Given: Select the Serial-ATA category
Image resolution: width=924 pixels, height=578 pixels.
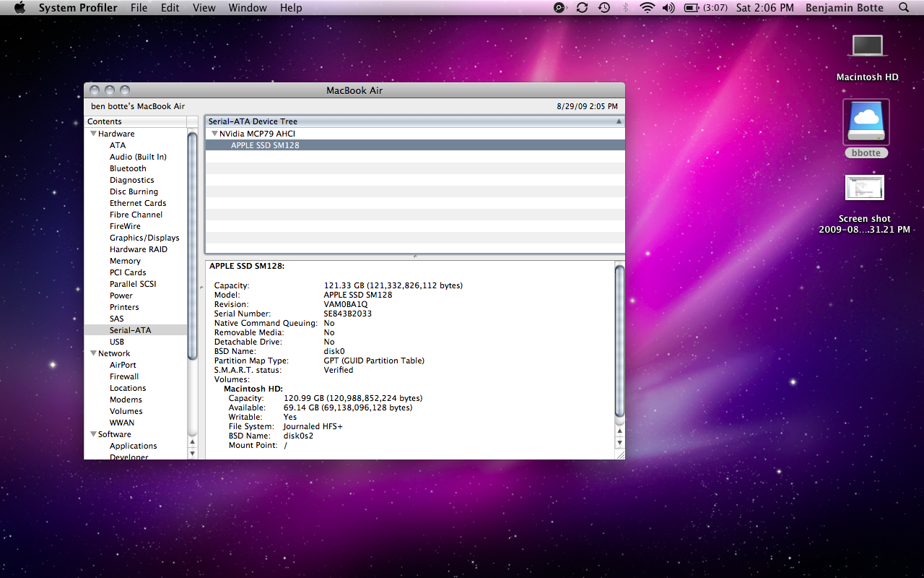Looking at the screenshot, I should point(135,330).
